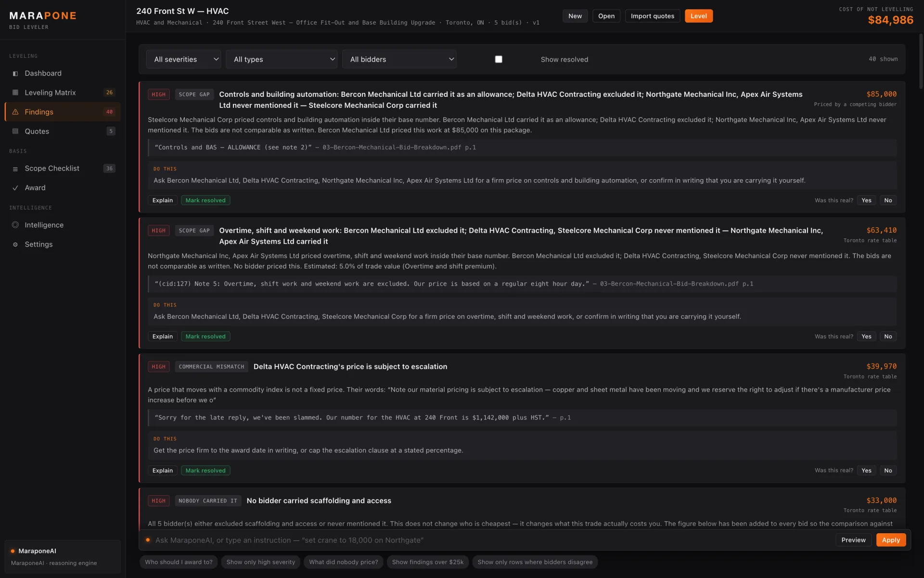Viewport: 924px width, 578px height.
Task: Click the NOBODY CARRIED IT tag
Action: 208,501
